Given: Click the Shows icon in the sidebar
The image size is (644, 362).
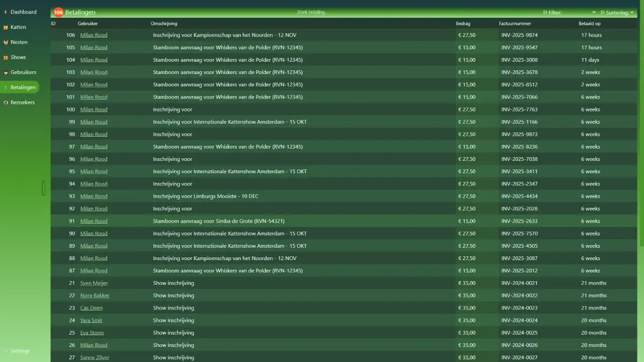Looking at the screenshot, I should pyautogui.click(x=5, y=57).
